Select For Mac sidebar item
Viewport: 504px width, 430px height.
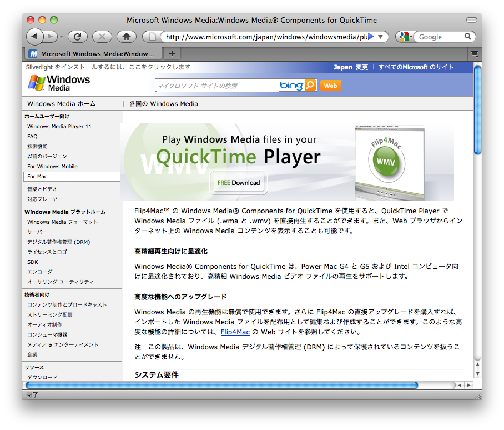(72, 177)
